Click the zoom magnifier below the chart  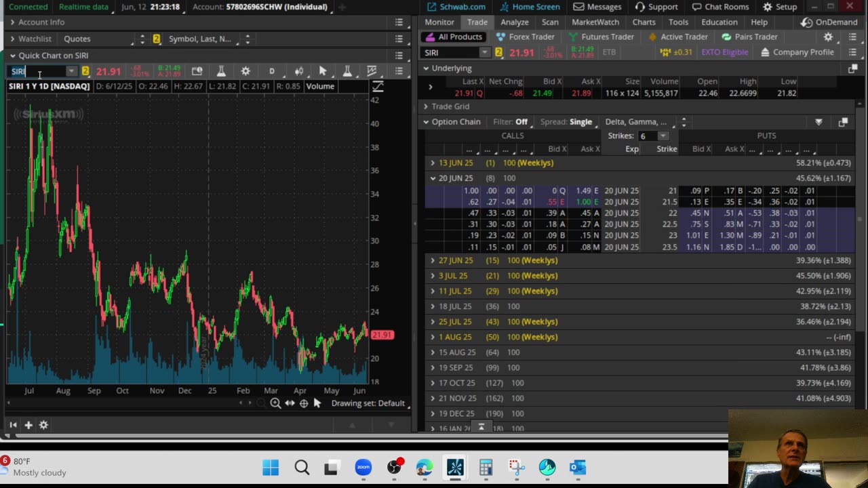(x=275, y=403)
